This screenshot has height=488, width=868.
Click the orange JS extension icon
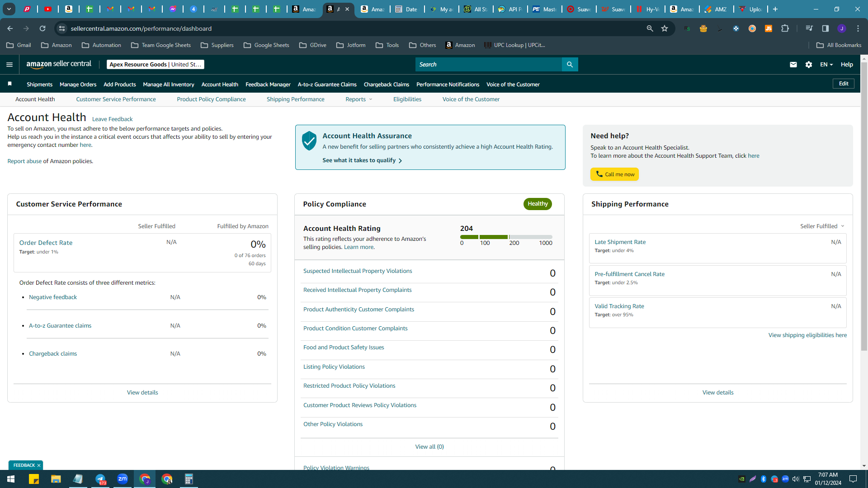click(769, 28)
